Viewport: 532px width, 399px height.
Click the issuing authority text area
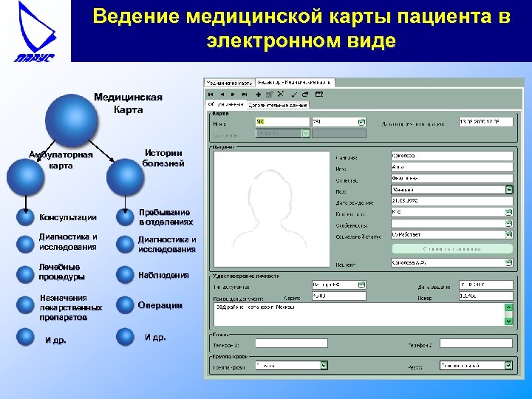pos(359,314)
